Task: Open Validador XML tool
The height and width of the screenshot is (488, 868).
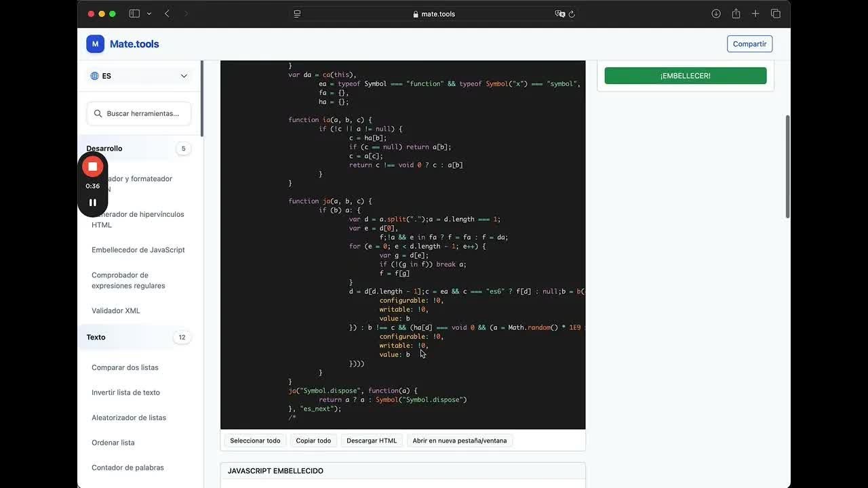Action: click(116, 310)
